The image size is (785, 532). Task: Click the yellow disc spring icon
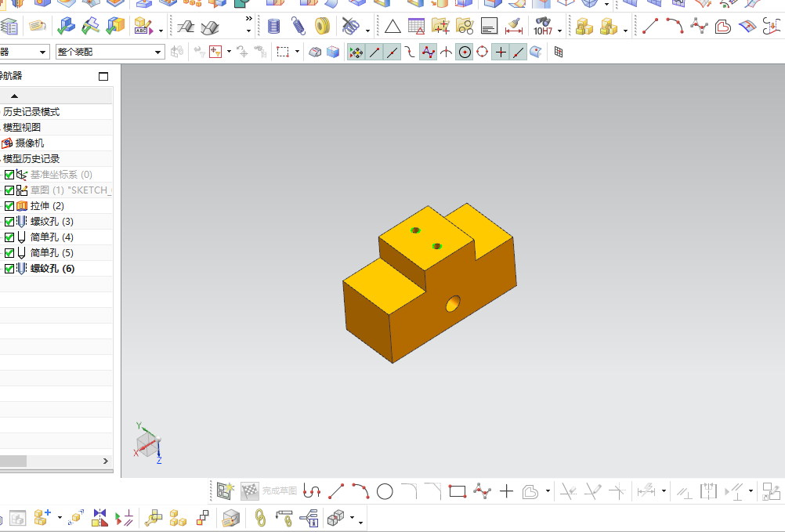[x=323, y=26]
